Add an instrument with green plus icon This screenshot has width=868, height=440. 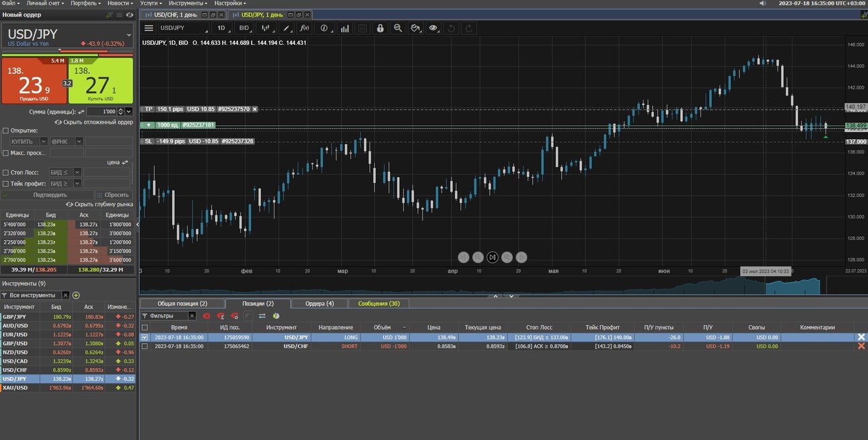click(x=76, y=295)
